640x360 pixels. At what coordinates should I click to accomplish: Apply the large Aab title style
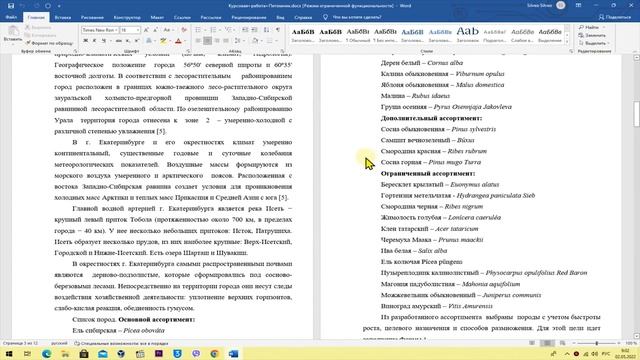467,35
